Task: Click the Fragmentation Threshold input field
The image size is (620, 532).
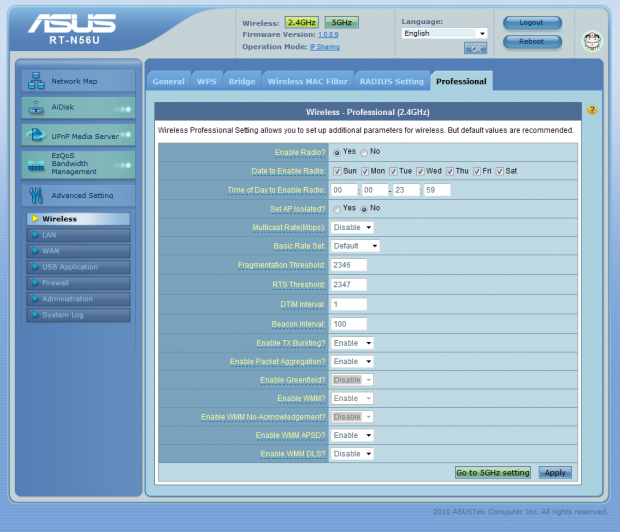Action: click(349, 265)
